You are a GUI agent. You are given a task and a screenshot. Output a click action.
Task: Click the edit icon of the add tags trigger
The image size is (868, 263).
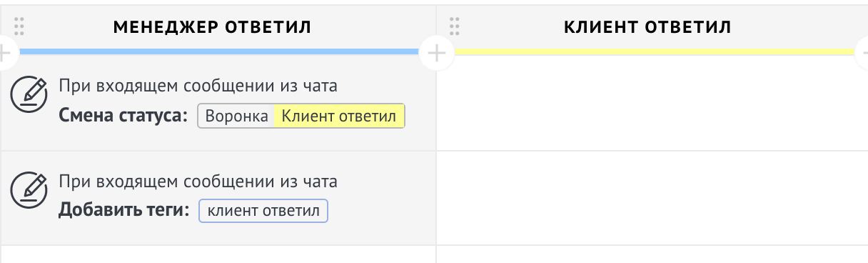(29, 189)
